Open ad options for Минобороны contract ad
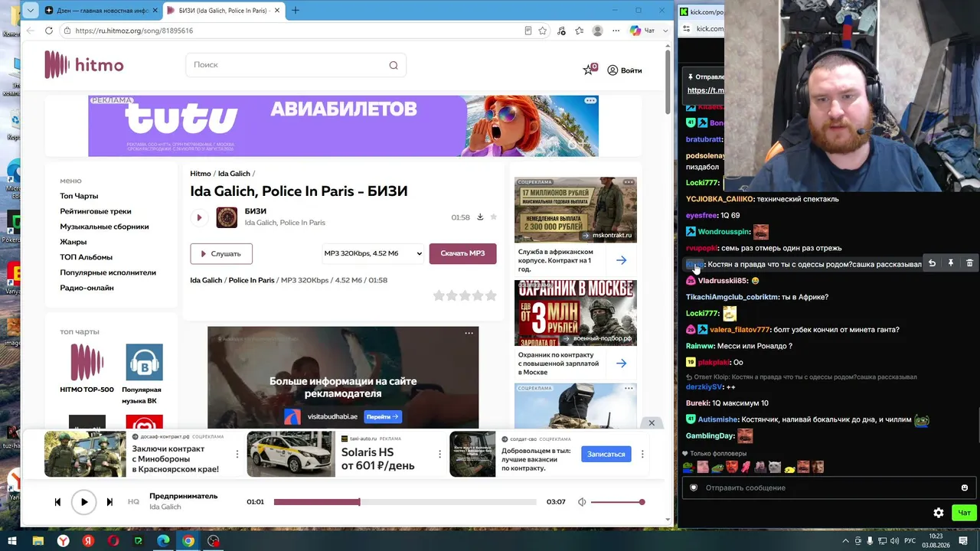980x551 pixels. (x=237, y=455)
